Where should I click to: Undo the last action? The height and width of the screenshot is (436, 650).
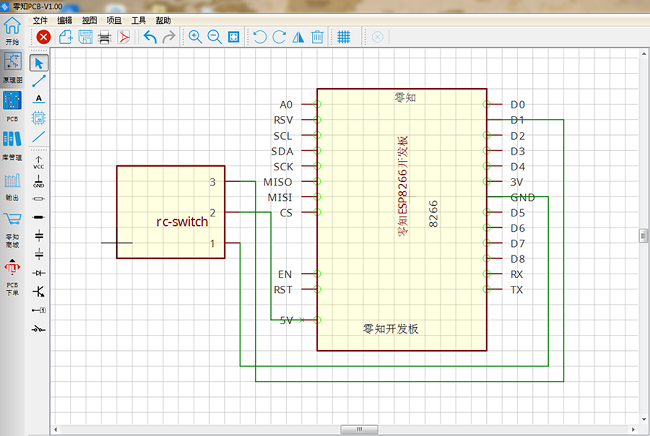point(150,37)
